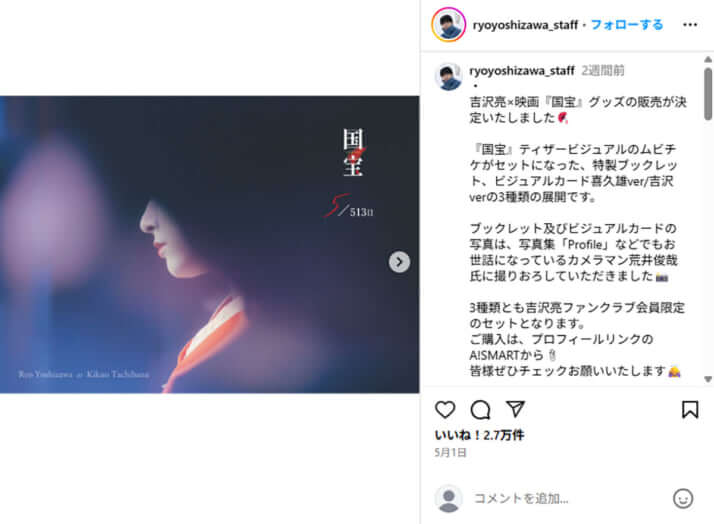The image size is (714, 524).
Task: Click the caption scrollbar down arrow
Action: (708, 379)
